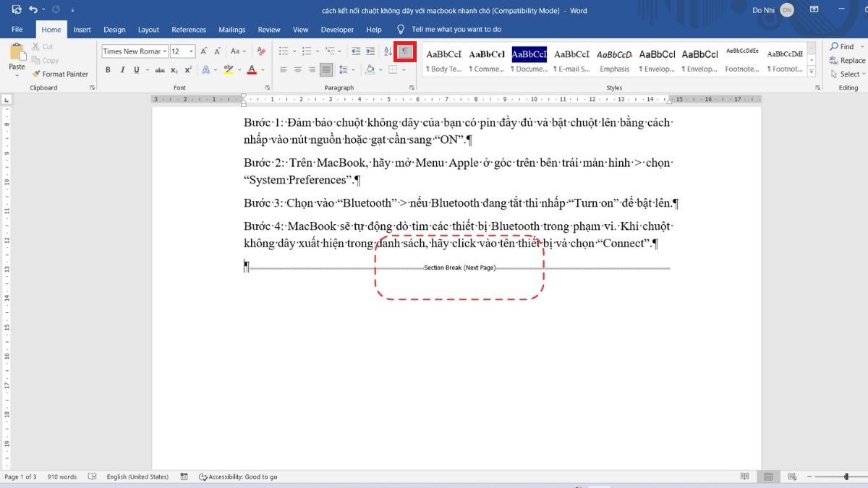The image size is (868, 488).
Task: Switch to Web Layout view icon
Action: (792, 477)
